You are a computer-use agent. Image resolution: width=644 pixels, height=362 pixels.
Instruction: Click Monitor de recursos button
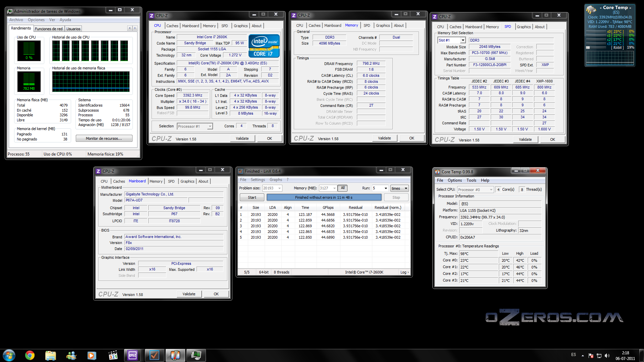point(104,138)
